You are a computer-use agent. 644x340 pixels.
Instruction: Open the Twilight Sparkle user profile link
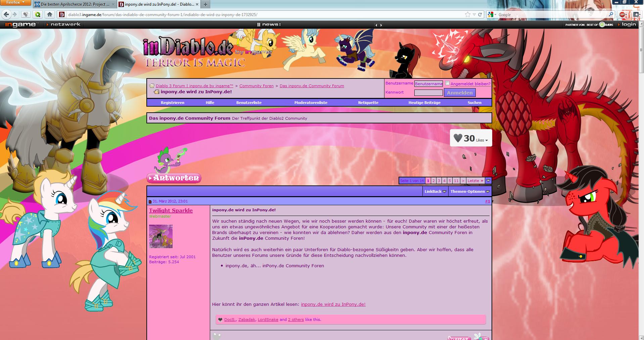(171, 211)
